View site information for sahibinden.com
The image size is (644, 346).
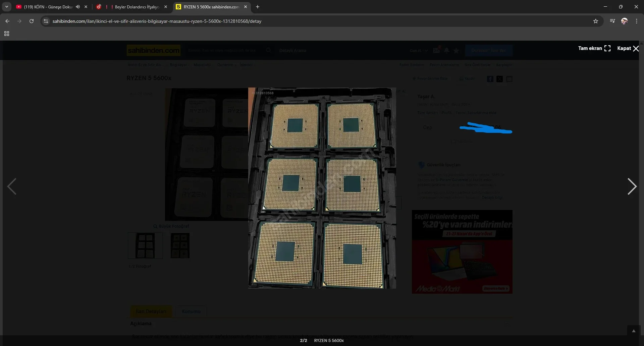coord(46,21)
